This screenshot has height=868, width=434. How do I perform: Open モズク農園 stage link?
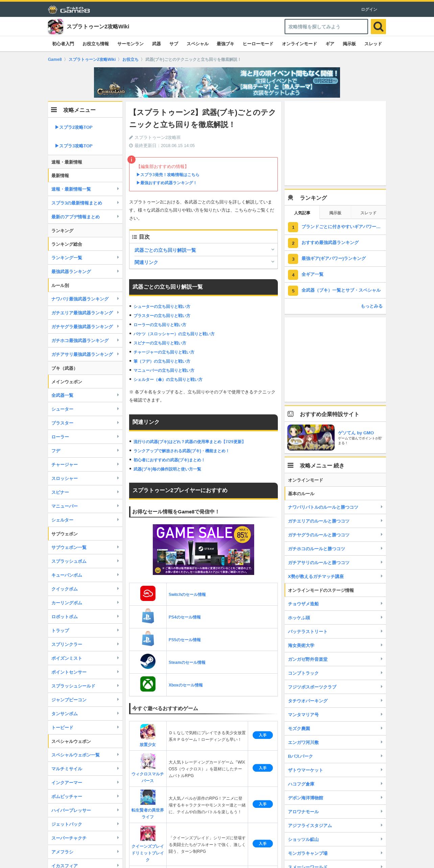pos(299,729)
